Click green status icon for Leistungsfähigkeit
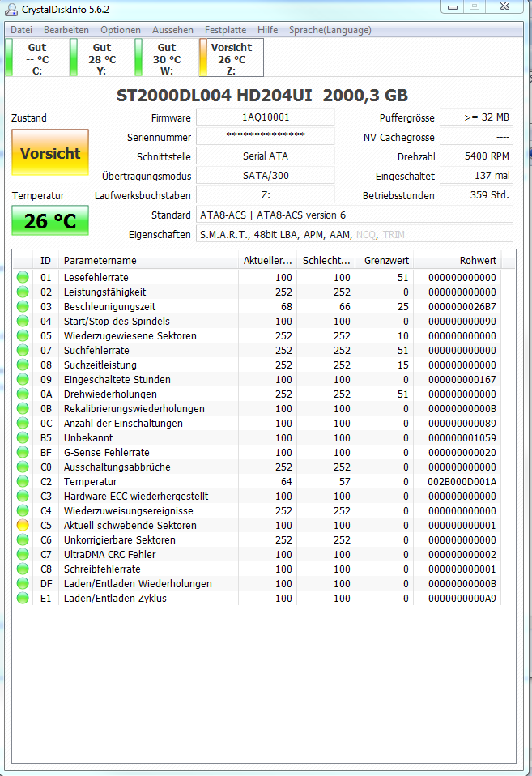This screenshot has width=532, height=776. (x=23, y=292)
